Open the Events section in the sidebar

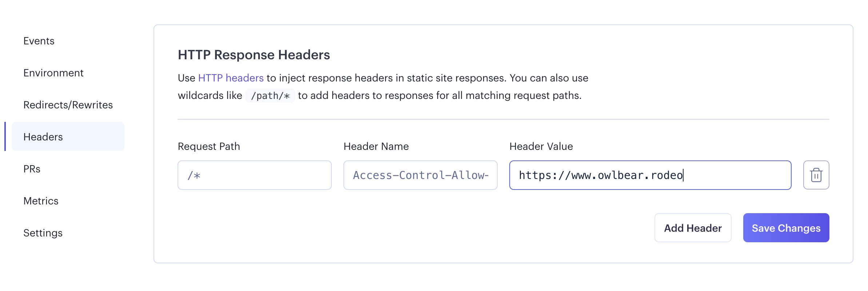tap(39, 41)
